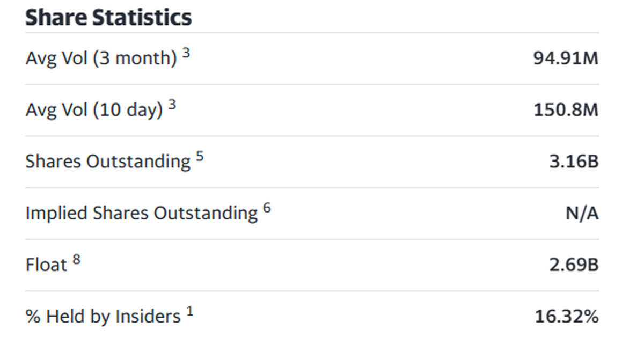Click the Implied Shares Outstanding label
The image size is (644, 337).
point(141,214)
